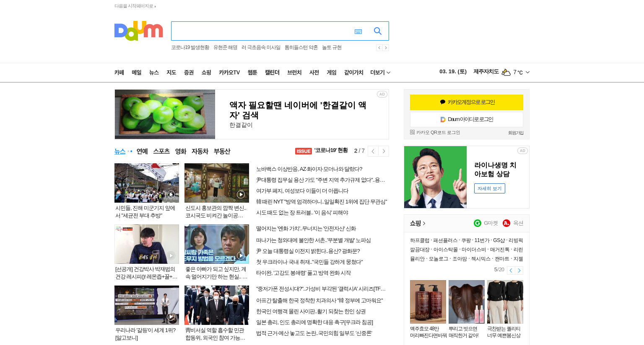Screen dimensions: 644x345
Task: Open the 뉴스 menu item
Action: [154, 72]
